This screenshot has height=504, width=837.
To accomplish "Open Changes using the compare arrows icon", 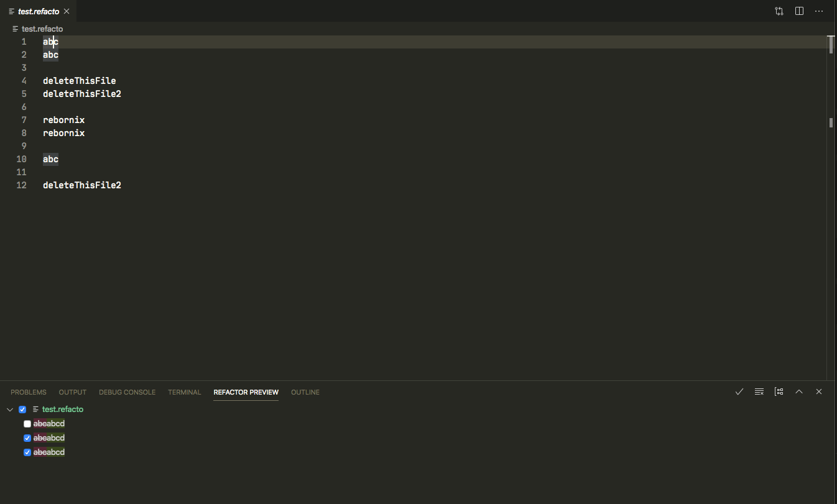I will coord(779,11).
